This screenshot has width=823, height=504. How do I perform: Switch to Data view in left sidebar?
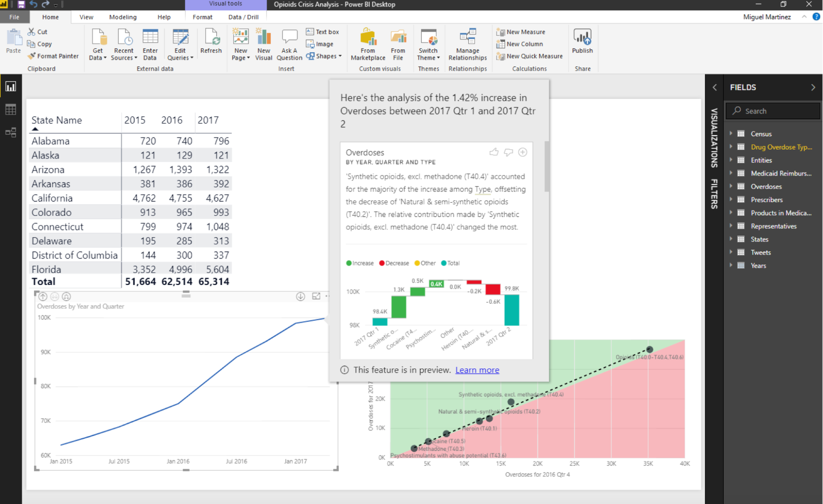[10, 109]
